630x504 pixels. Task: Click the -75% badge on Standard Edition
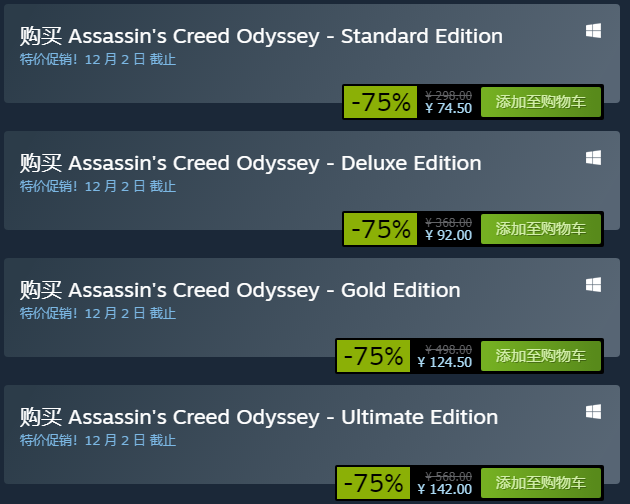click(380, 102)
